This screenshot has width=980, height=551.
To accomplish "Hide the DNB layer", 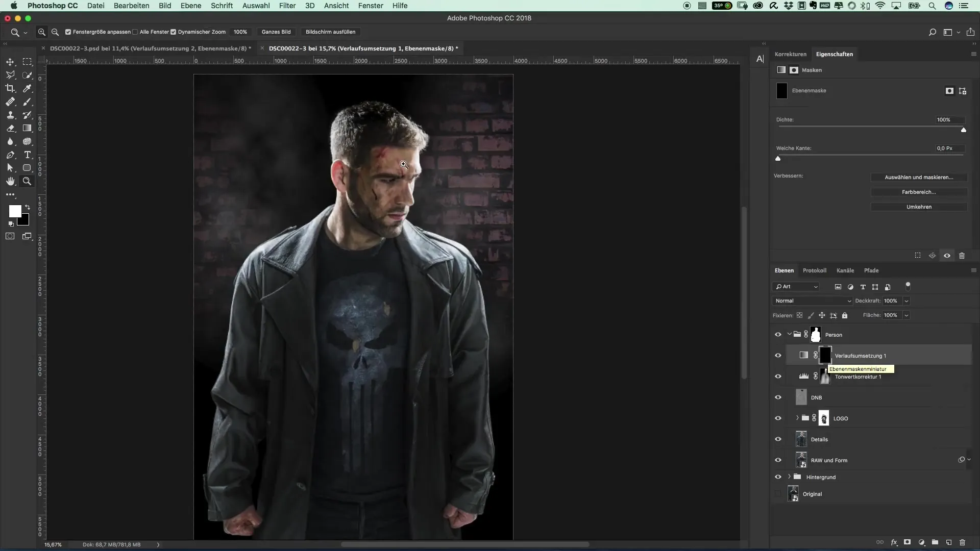I will click(x=778, y=397).
